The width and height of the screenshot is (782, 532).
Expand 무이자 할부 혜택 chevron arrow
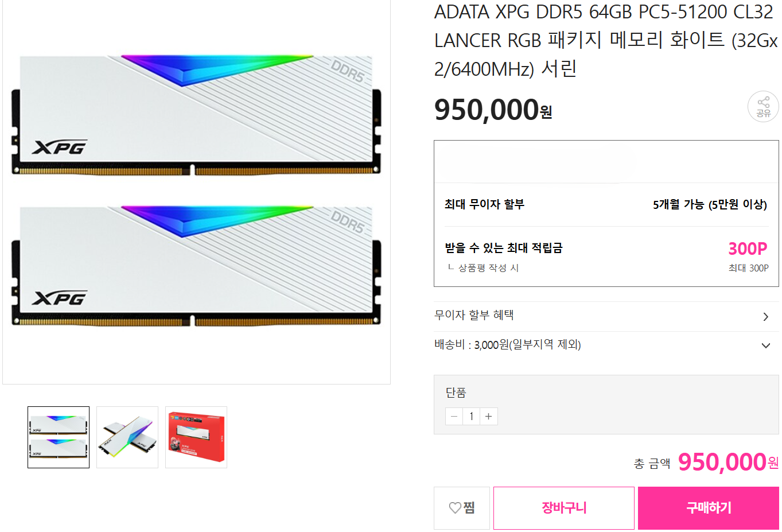pyautogui.click(x=766, y=317)
